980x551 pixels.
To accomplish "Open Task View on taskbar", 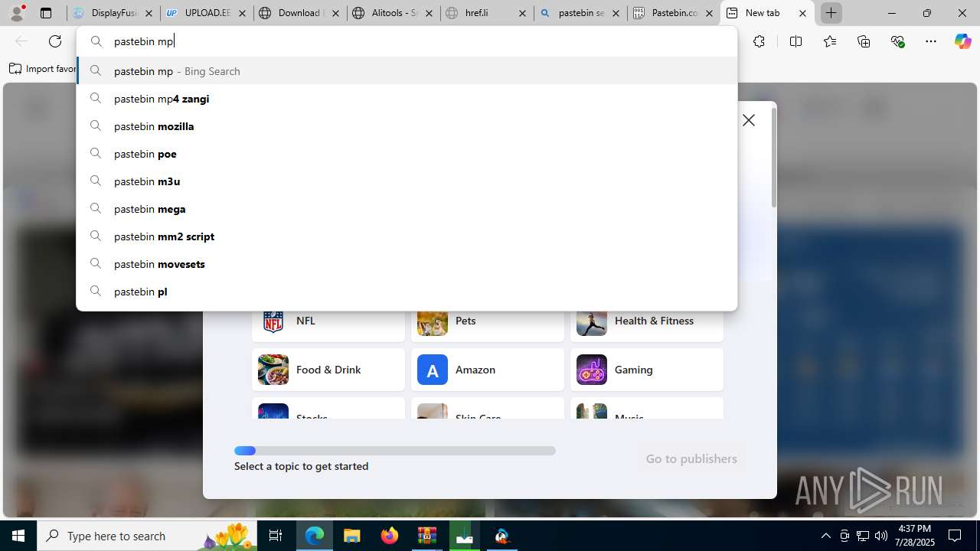I will pos(276,536).
